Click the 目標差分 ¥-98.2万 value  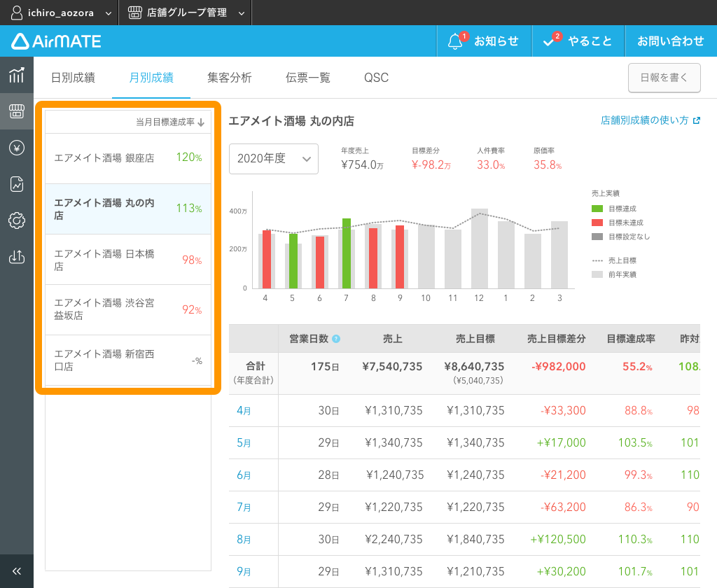pyautogui.click(x=431, y=165)
